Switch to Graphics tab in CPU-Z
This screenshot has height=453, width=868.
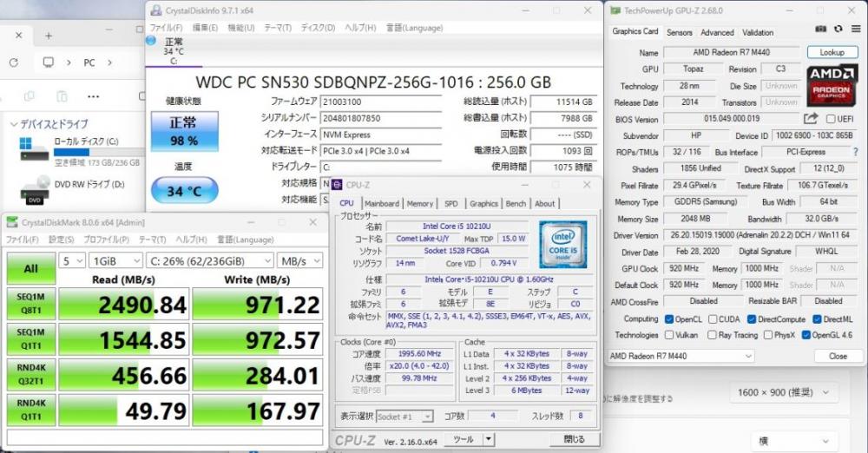point(483,203)
